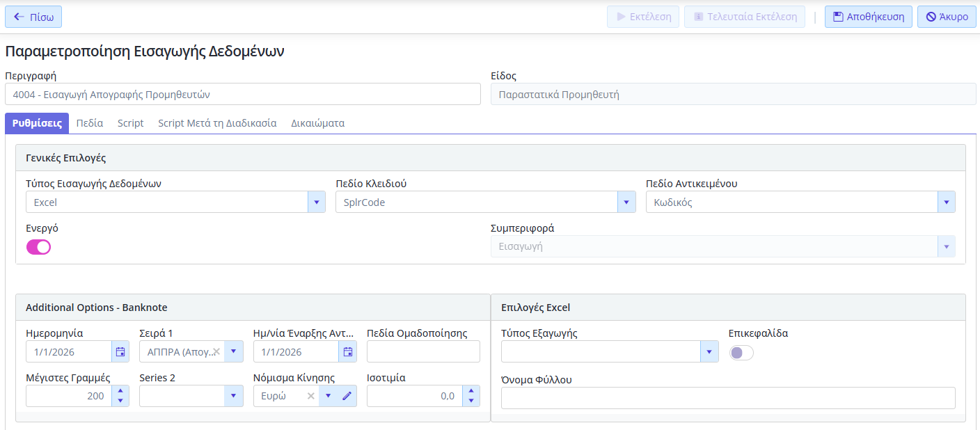Clear the Σειρά 1 ΑΠΠΡΑ value
This screenshot has height=430, width=980.
(x=216, y=352)
